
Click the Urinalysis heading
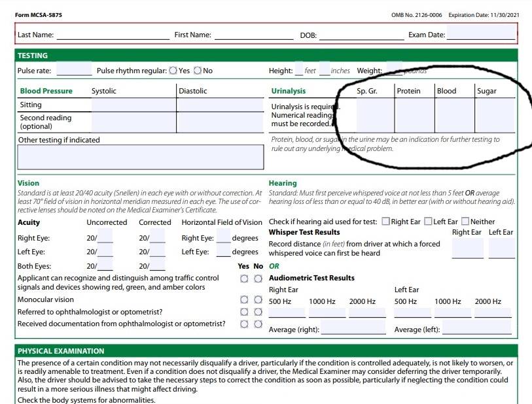point(289,91)
